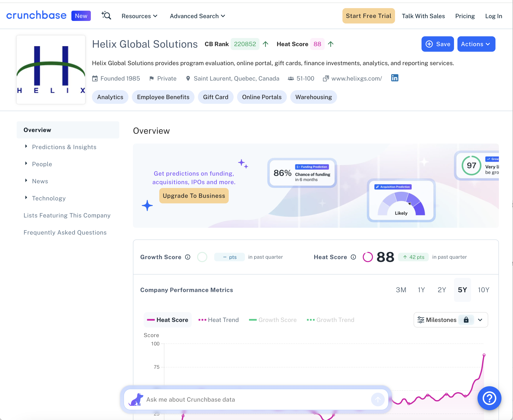Viewport: 513px width, 420px height.
Task: Click the New badge beside the logo
Action: 81,16
